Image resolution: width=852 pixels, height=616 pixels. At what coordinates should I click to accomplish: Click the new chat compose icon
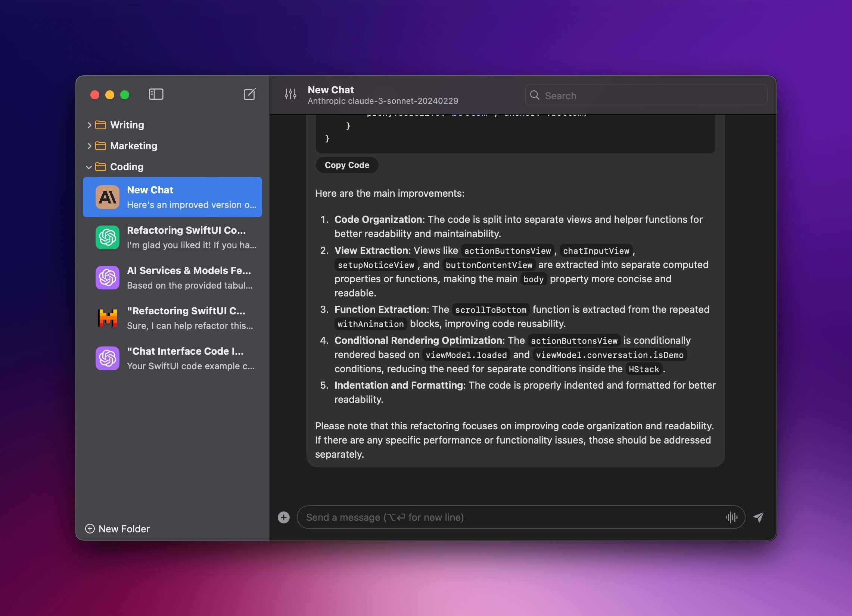tap(250, 94)
